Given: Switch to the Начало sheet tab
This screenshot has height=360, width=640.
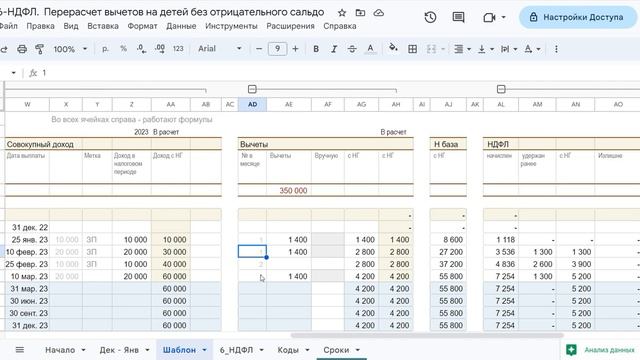Looking at the screenshot, I should pos(60,350).
